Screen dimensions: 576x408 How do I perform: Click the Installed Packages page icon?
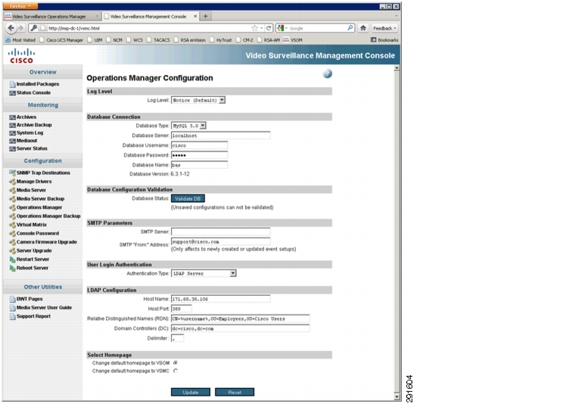pyautogui.click(x=12, y=84)
